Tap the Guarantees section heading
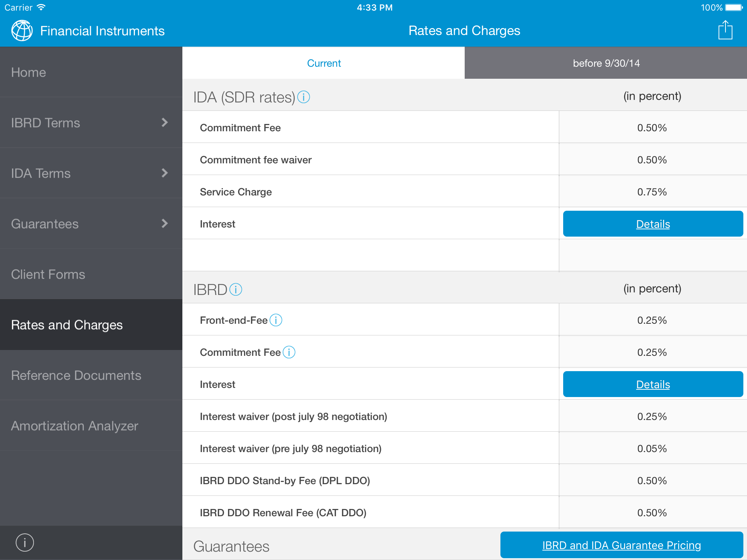 [x=231, y=546]
